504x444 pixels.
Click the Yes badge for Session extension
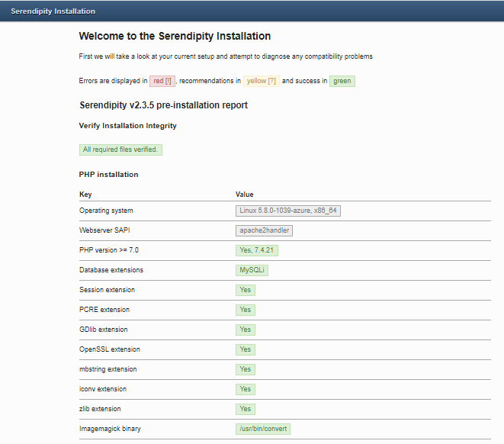coord(245,290)
